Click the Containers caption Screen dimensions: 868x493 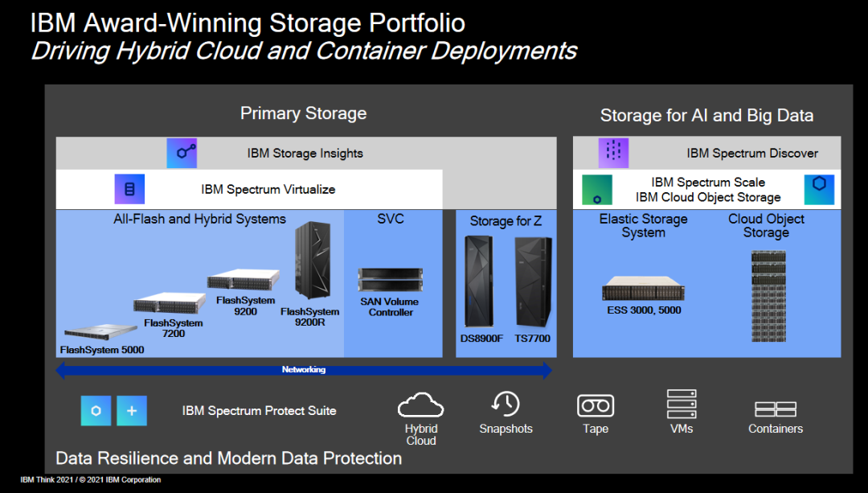776,429
